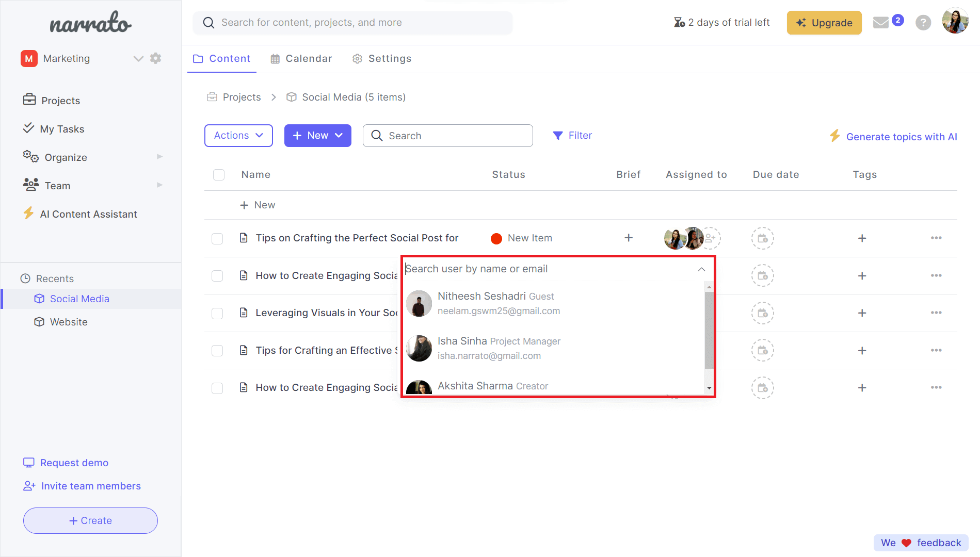Add tag to last How to Create Engaging row
Screen dimensions: 980x557
(x=862, y=388)
